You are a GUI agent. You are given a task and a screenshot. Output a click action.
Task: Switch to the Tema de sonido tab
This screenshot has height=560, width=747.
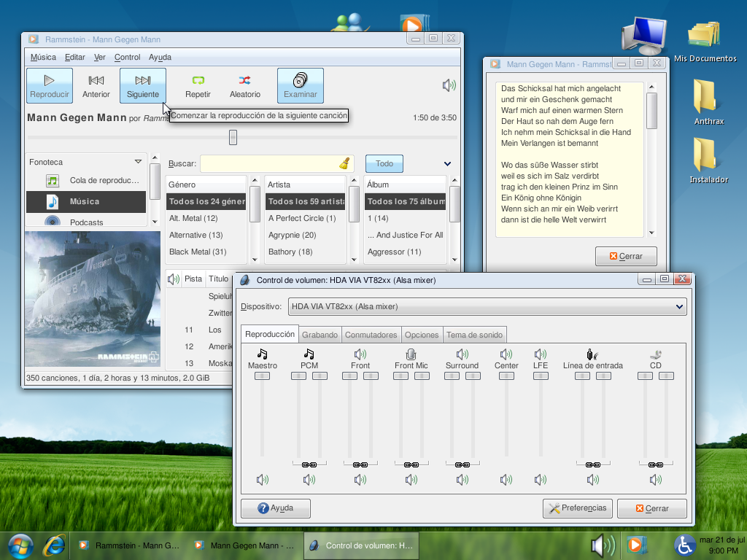point(474,335)
